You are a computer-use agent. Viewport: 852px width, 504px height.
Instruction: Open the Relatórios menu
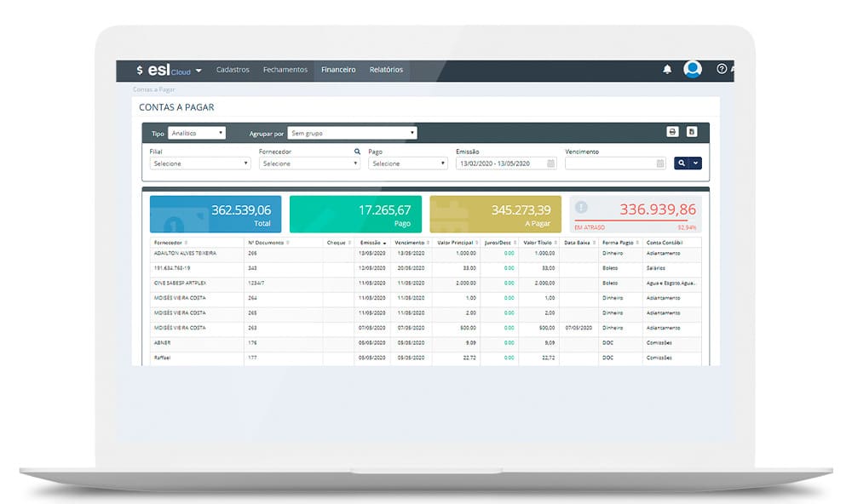(386, 70)
